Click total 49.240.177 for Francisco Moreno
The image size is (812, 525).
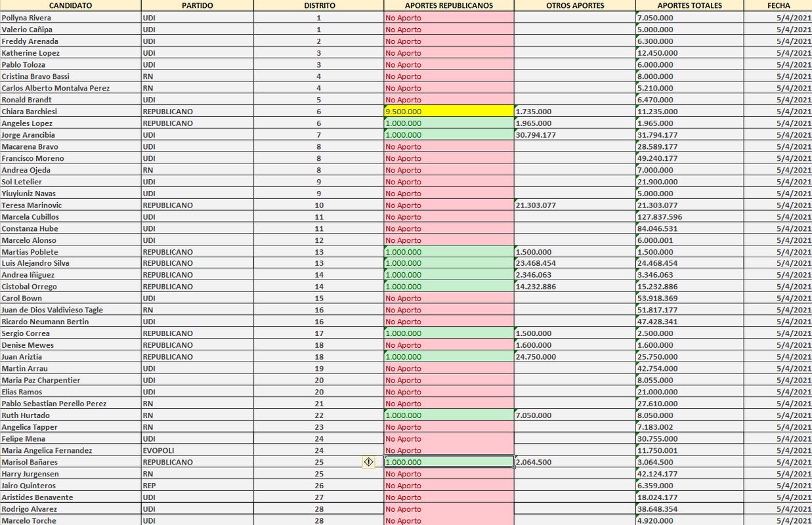[690, 158]
